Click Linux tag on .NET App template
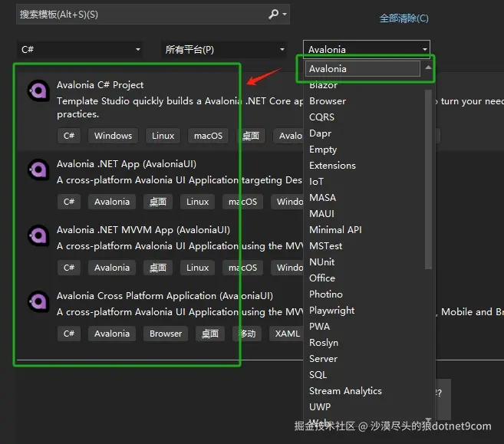504x444 pixels. click(198, 202)
